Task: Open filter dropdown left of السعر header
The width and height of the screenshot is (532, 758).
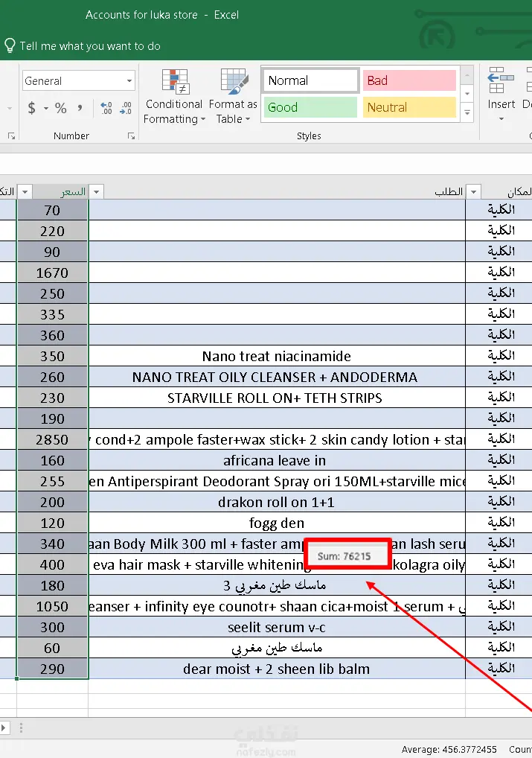Action: coord(25,192)
